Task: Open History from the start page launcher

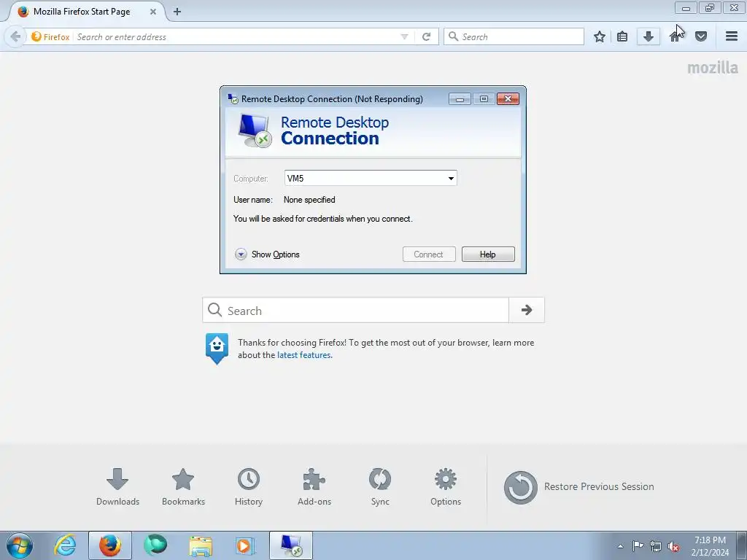Action: tap(249, 486)
